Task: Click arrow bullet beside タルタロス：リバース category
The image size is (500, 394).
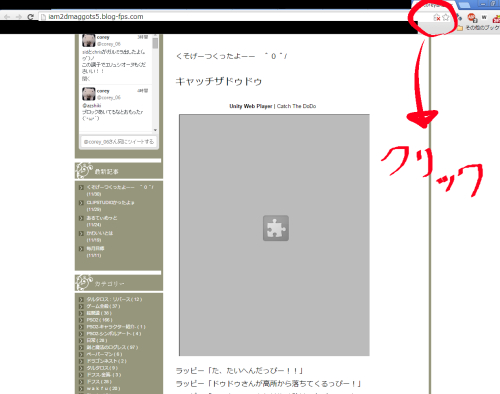Action: pos(81,299)
